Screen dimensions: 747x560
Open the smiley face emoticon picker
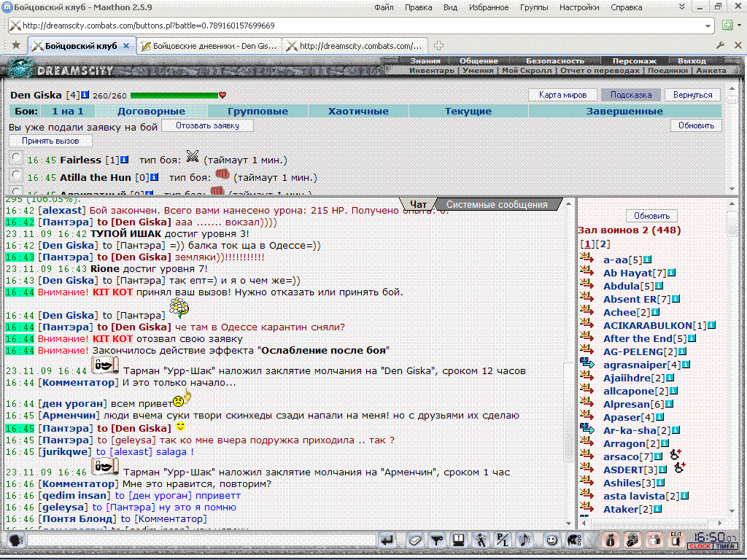[551, 540]
